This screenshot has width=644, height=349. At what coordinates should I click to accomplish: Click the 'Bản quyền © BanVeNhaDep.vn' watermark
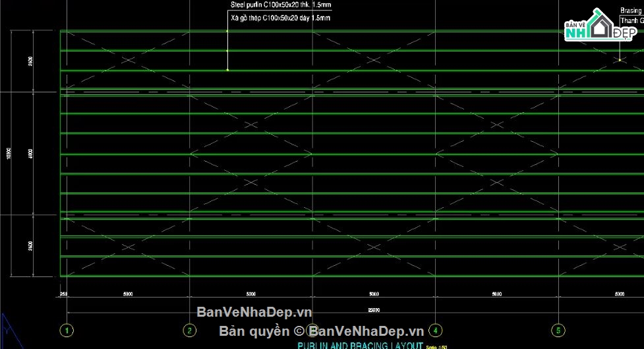coord(321,331)
